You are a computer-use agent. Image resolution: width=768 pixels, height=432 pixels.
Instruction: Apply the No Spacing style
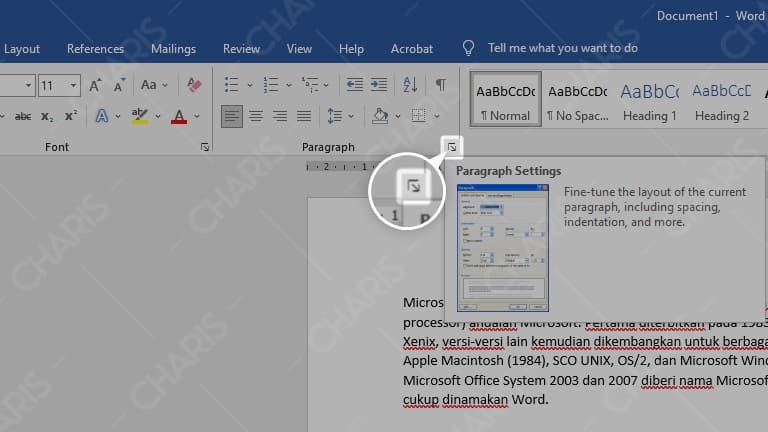(x=577, y=99)
